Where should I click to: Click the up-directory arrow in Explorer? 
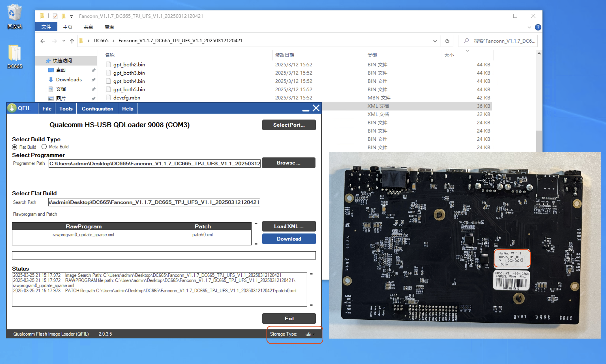(72, 41)
